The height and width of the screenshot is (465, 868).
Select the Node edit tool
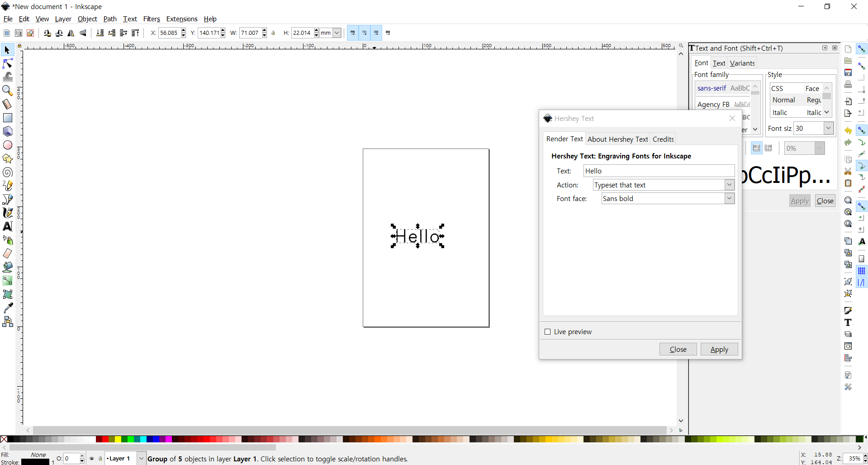coord(7,63)
